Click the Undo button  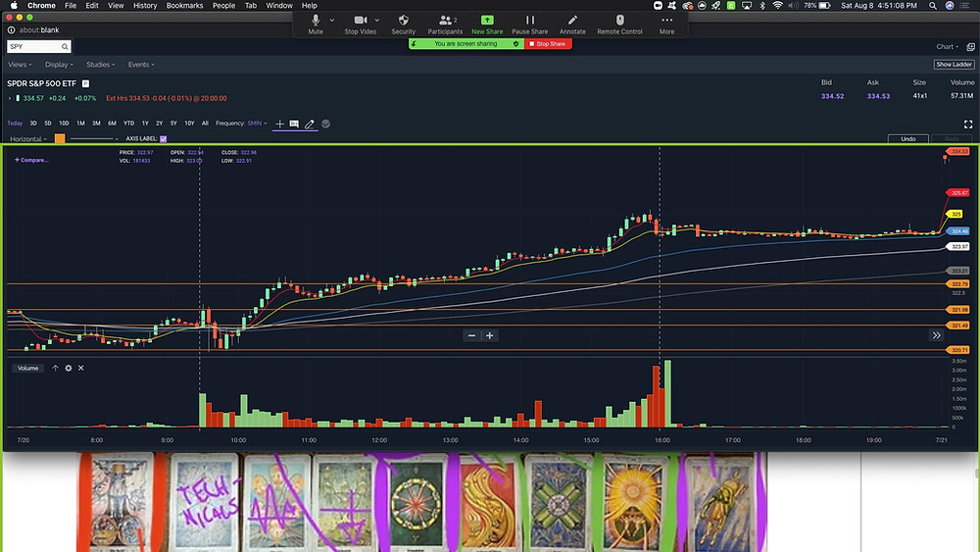point(908,139)
